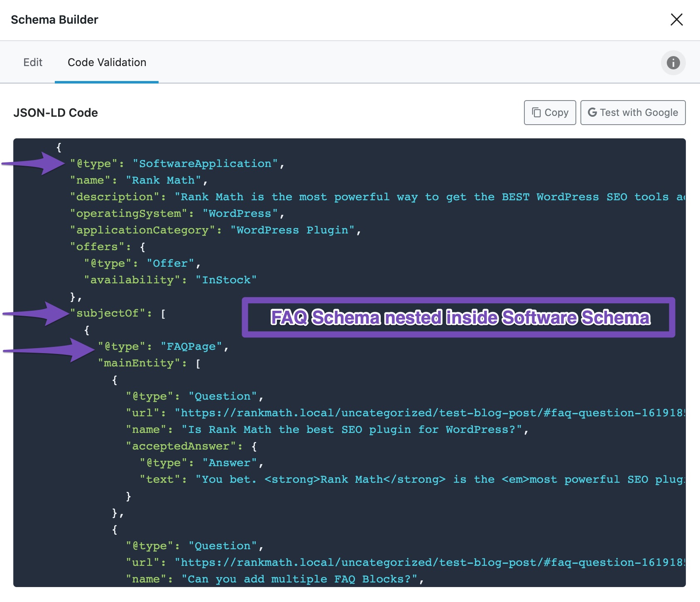This screenshot has width=700, height=602.
Task: Click the "operatingSystem" key
Action: click(x=129, y=214)
